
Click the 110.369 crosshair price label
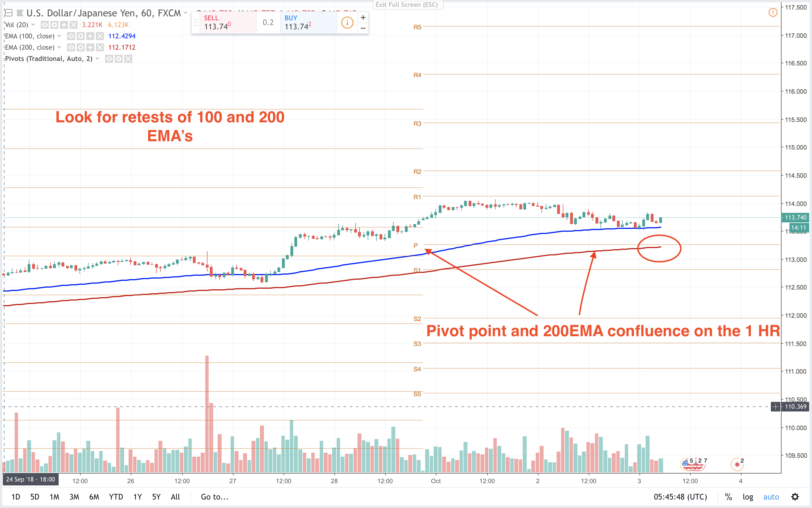(x=795, y=406)
